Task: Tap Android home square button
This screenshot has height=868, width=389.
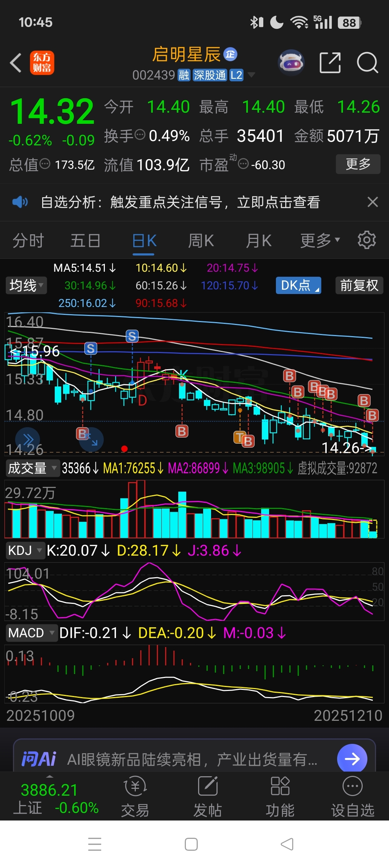Action: coord(191,844)
